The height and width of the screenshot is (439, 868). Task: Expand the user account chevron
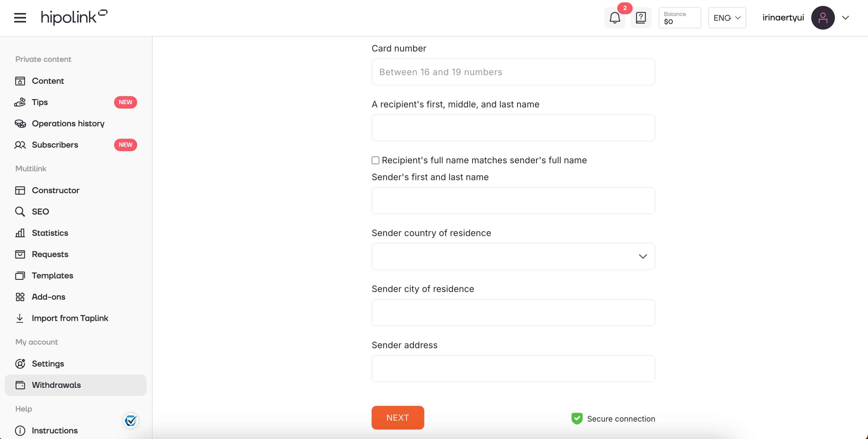click(846, 17)
